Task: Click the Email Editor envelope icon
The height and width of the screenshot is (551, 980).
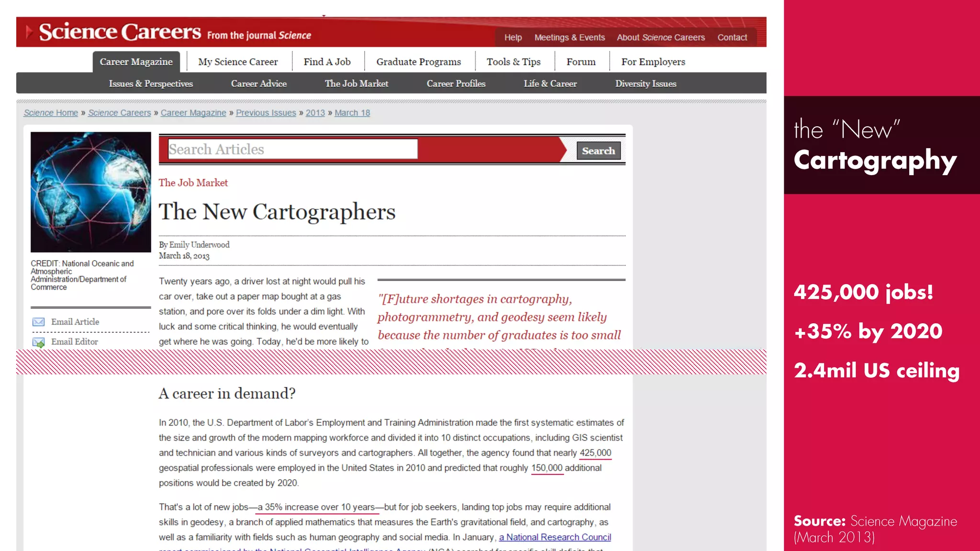Action: pos(38,342)
